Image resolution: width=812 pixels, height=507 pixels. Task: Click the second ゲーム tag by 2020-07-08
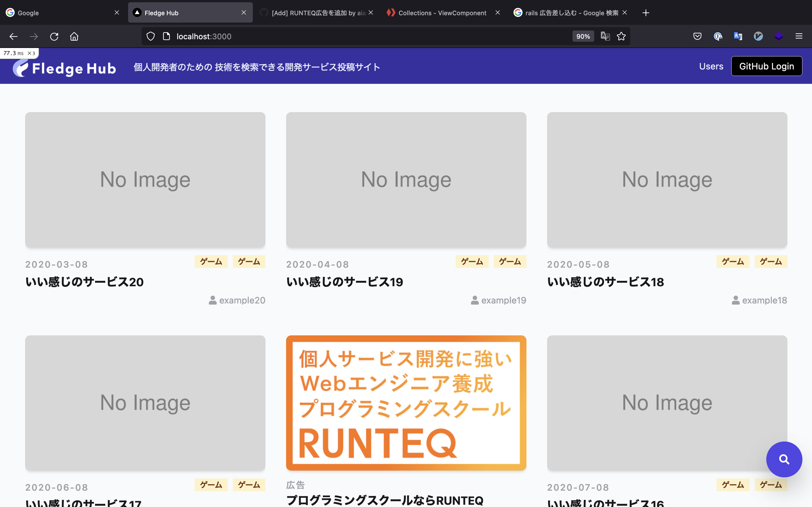pos(771,484)
